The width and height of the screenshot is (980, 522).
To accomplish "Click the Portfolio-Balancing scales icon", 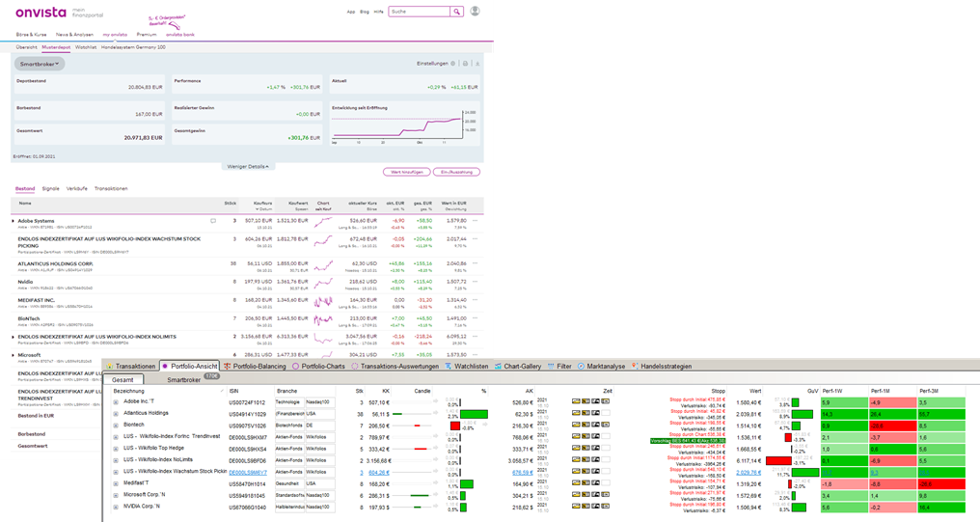I will (x=228, y=367).
